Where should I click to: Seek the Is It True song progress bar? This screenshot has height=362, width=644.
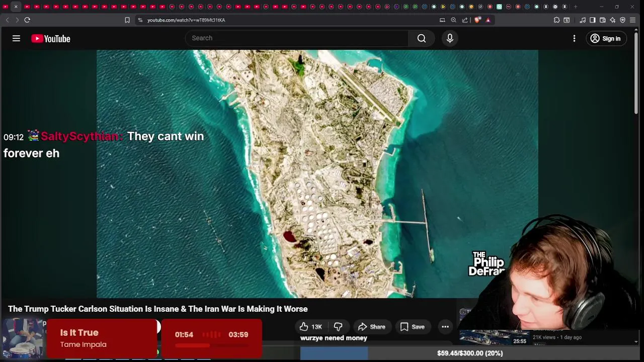tap(211, 345)
